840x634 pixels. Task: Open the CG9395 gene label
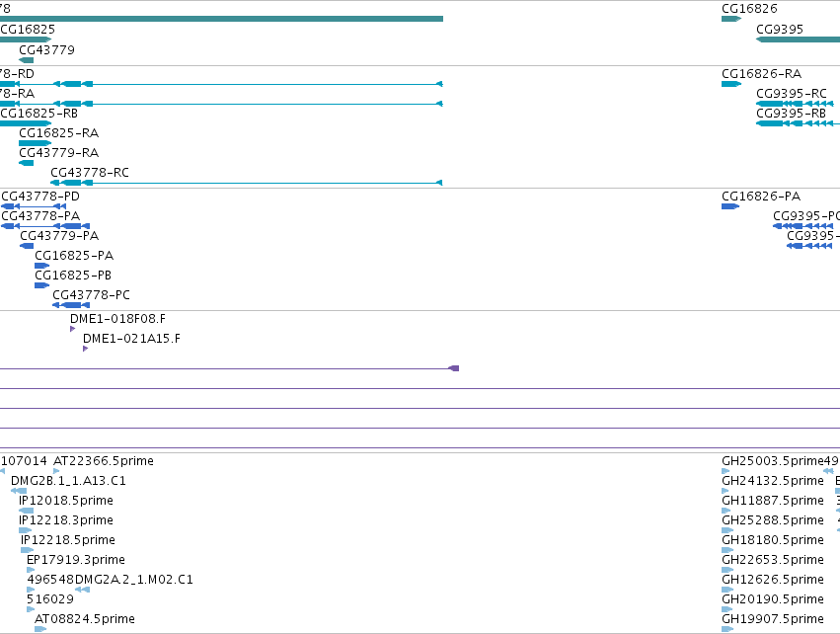[x=780, y=30]
